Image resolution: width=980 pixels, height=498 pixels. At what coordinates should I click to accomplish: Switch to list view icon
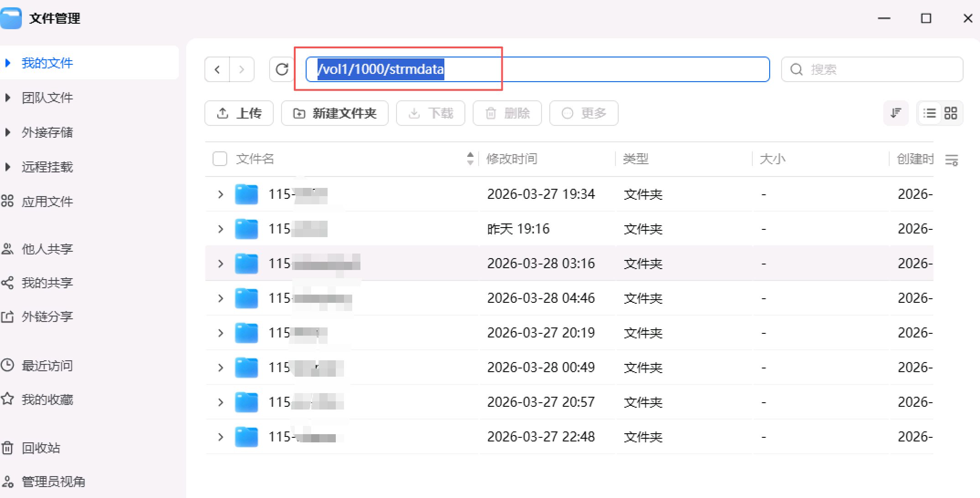point(929,113)
